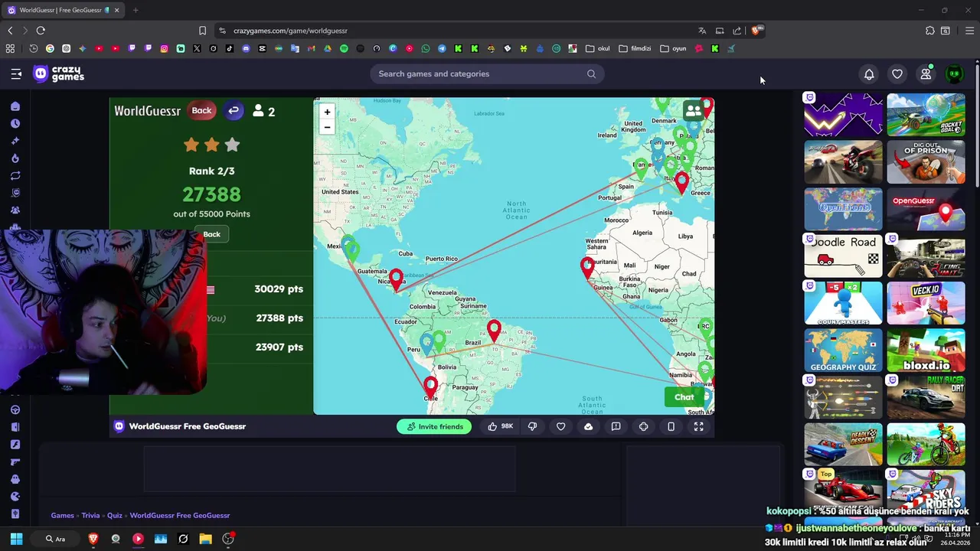Open the green Chat button

684,397
